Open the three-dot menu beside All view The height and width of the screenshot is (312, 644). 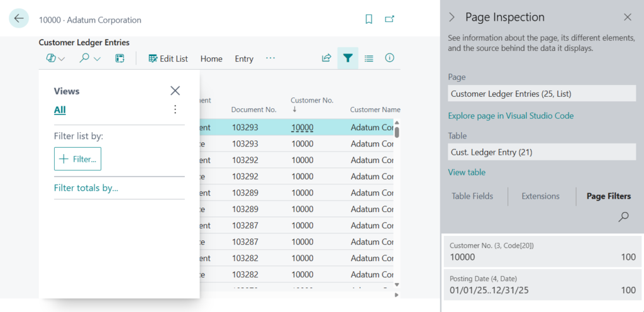point(175,109)
